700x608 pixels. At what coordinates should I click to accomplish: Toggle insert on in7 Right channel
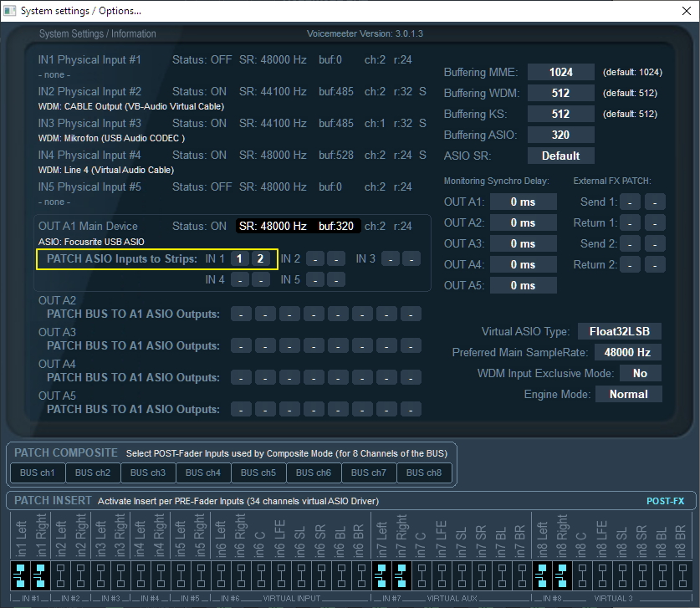click(x=399, y=576)
